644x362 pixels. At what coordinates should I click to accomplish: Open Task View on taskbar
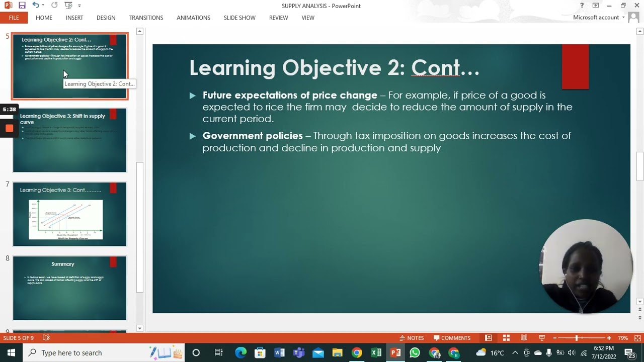pos(218,352)
